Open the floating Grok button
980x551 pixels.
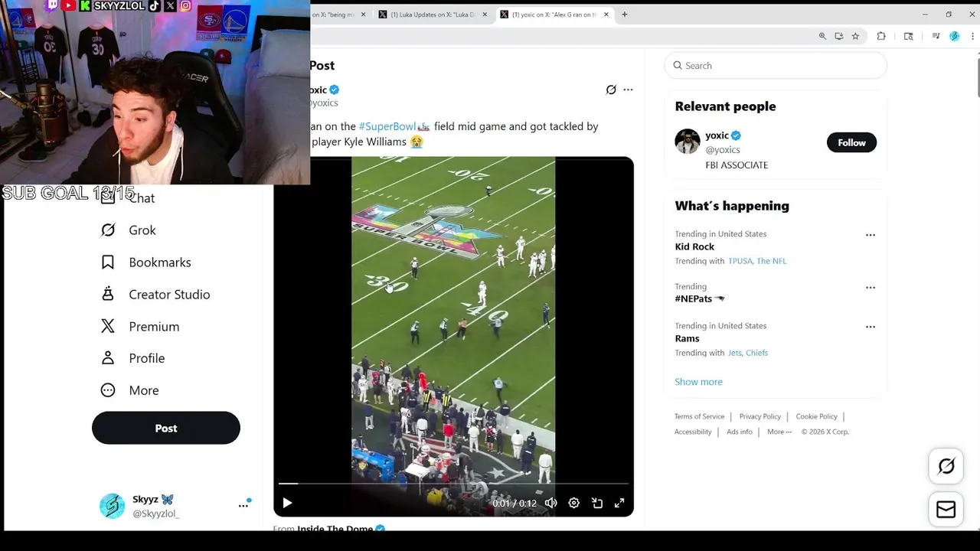(x=946, y=467)
